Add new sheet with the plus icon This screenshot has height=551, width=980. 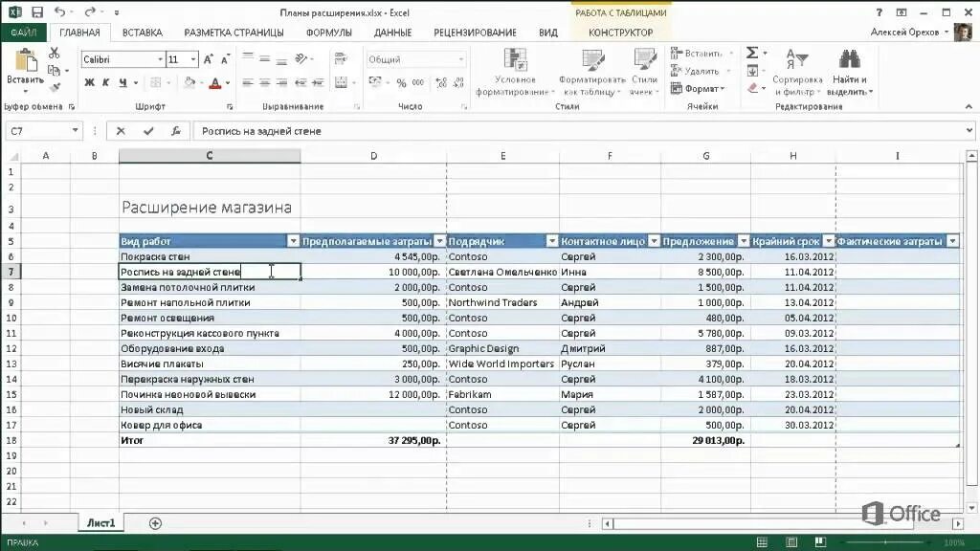coord(156,523)
